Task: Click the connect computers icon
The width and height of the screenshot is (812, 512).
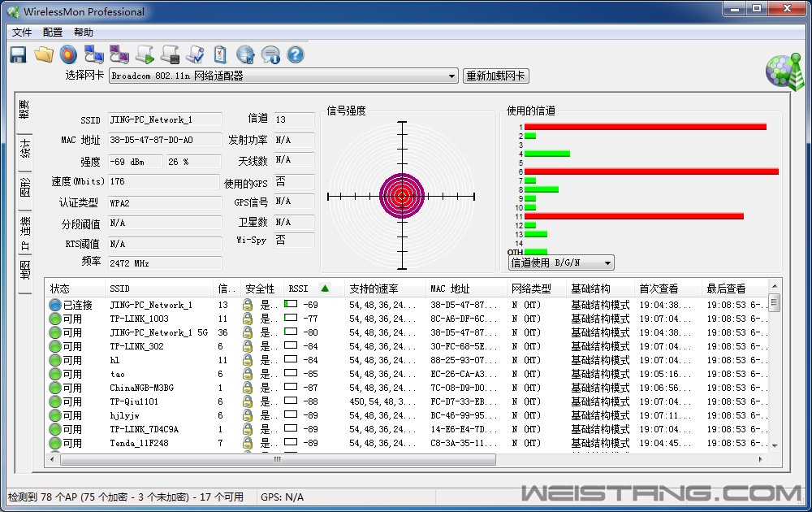Action: tap(93, 54)
